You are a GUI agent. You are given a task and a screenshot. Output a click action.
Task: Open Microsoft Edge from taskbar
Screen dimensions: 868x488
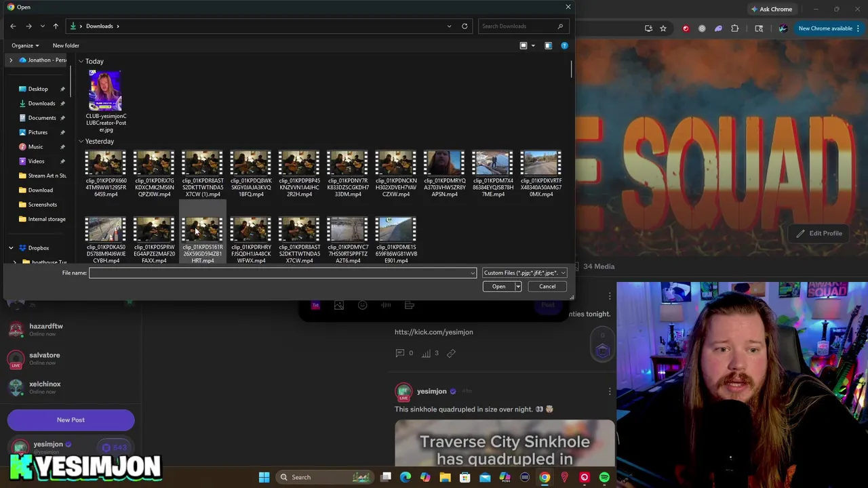tap(406, 477)
